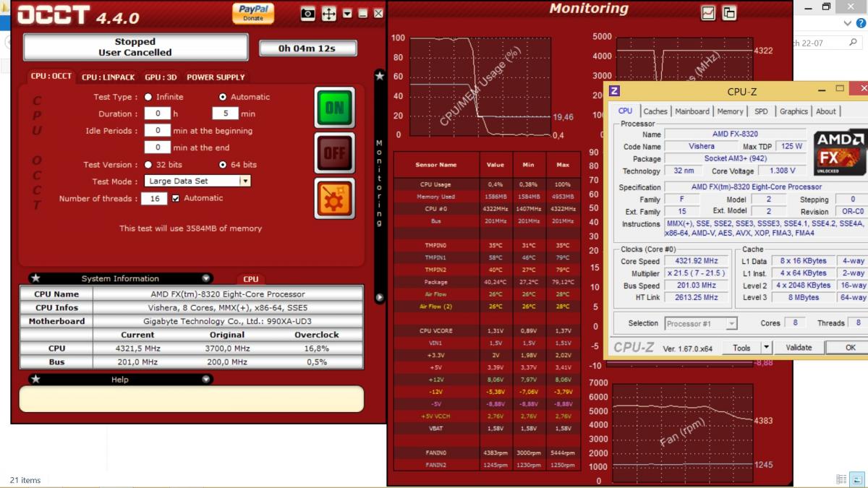Click idle minutes at the beginning field
The width and height of the screenshot is (868, 488).
[157, 131]
